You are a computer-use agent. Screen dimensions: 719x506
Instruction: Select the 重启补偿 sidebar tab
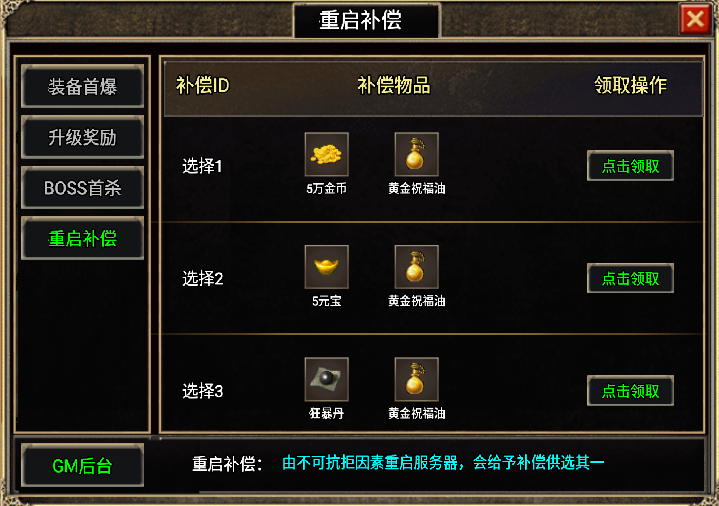point(83,238)
